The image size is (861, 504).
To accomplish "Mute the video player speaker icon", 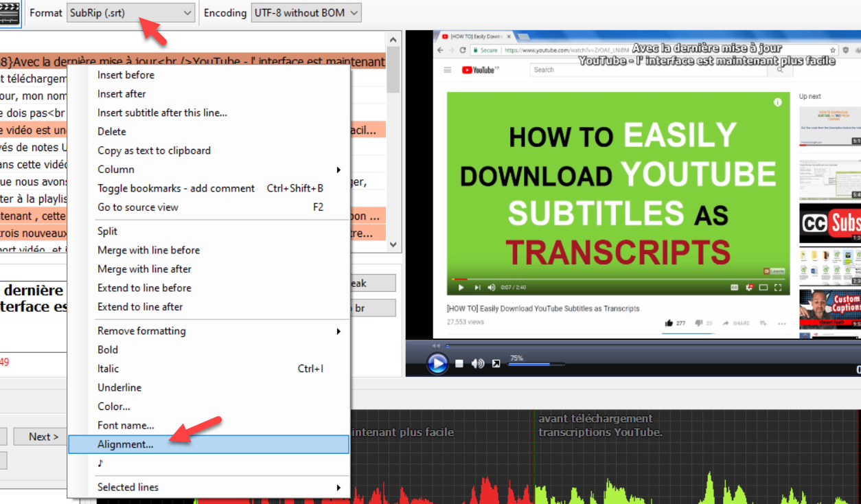I will [x=478, y=364].
